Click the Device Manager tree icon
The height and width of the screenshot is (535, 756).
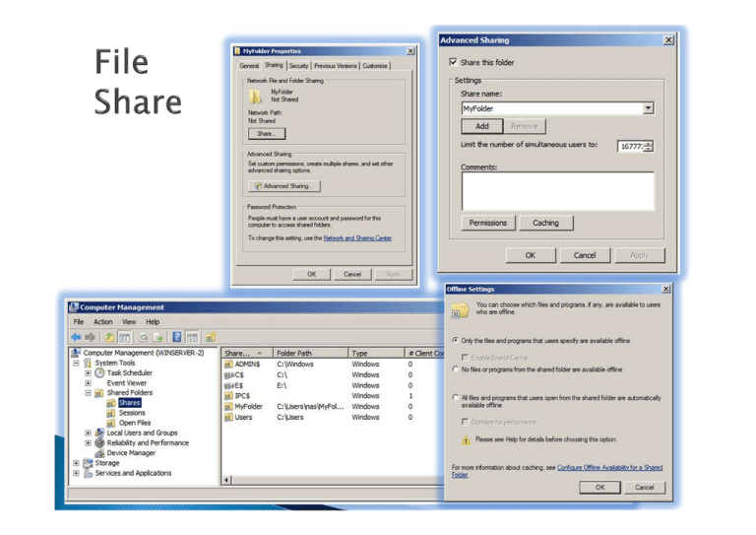point(99,453)
